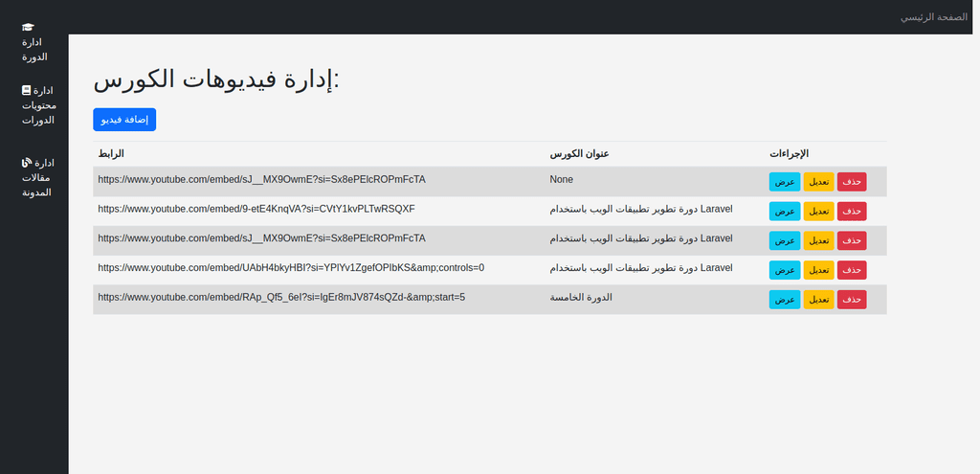Screen dimensions: 980x474
Task: Click the إدارة فيديوهات الكورس page heading
Action: pyautogui.click(x=215, y=80)
